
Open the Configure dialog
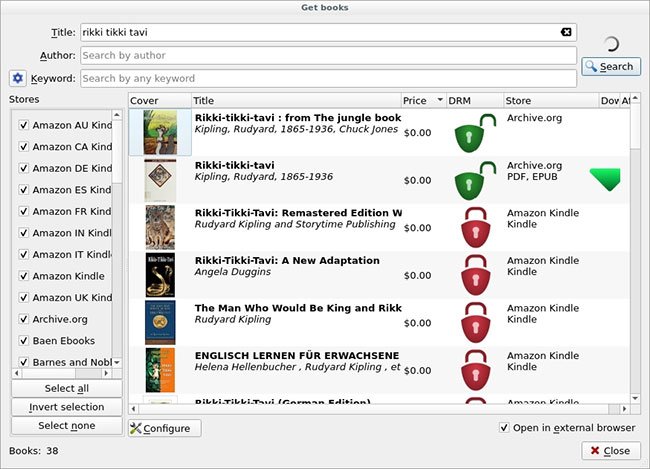point(165,428)
